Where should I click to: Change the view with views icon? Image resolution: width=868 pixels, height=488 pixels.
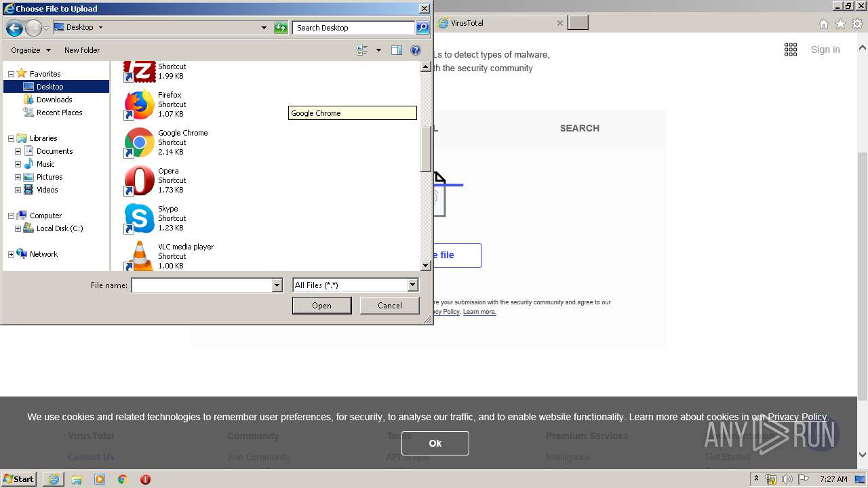coord(362,50)
